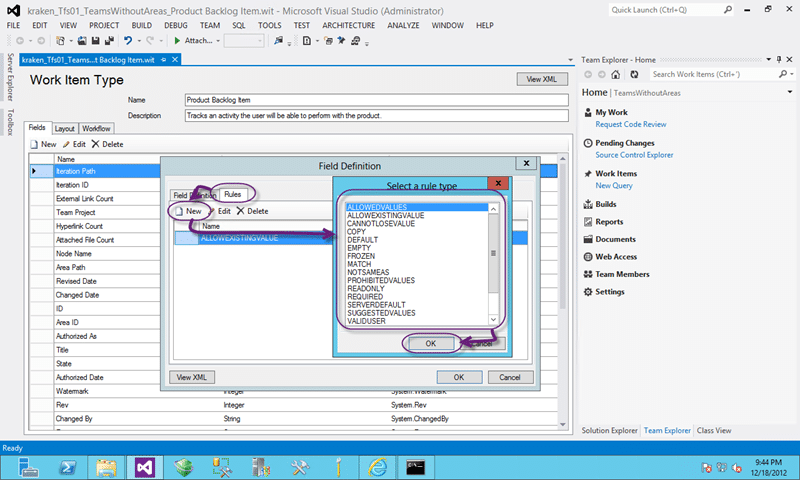Image resolution: width=800 pixels, height=480 pixels.
Task: Open the document tab list dropdown
Action: (x=570, y=60)
